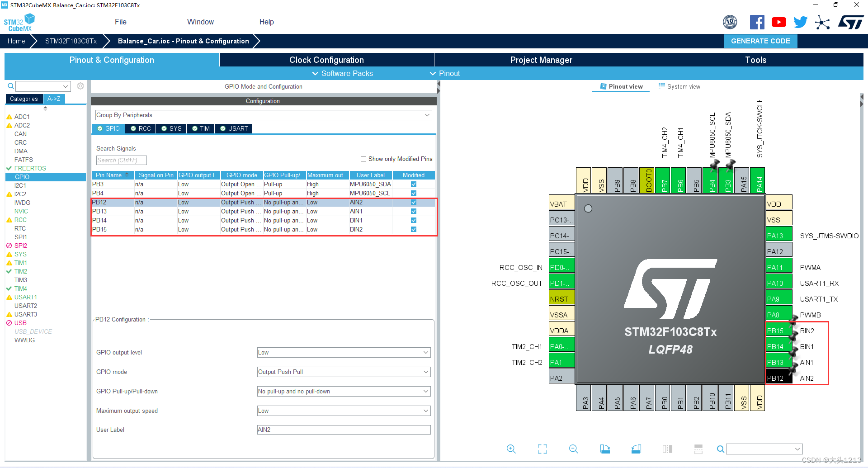Sort the table by Pin Name header
Viewport: 868px width, 468px height.
pos(112,175)
